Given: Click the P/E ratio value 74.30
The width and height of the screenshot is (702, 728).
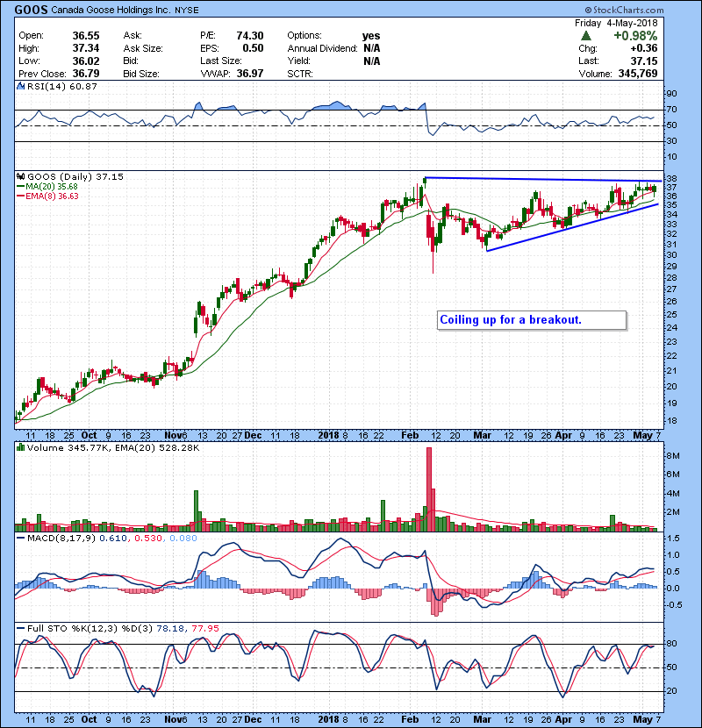Looking at the screenshot, I should (250, 36).
